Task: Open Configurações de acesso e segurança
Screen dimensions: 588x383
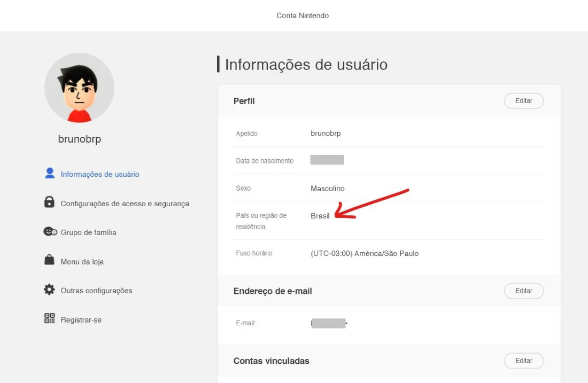Action: [x=125, y=204]
